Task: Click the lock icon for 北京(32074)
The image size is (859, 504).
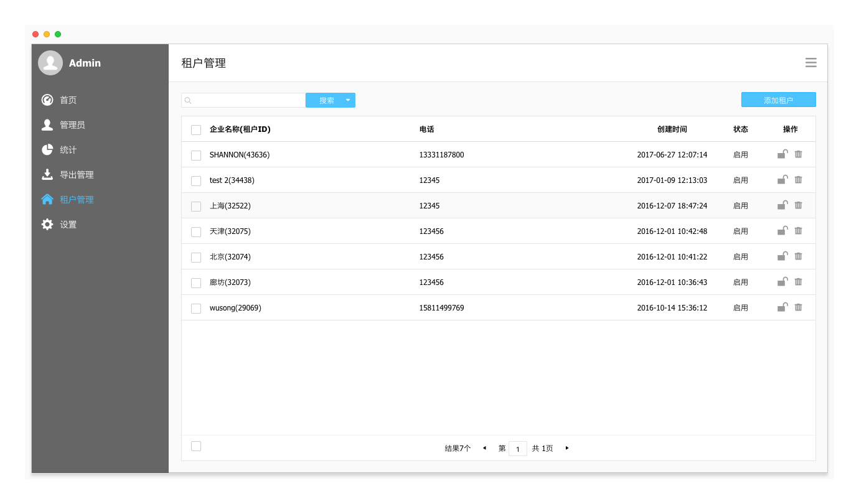Action: [782, 256]
